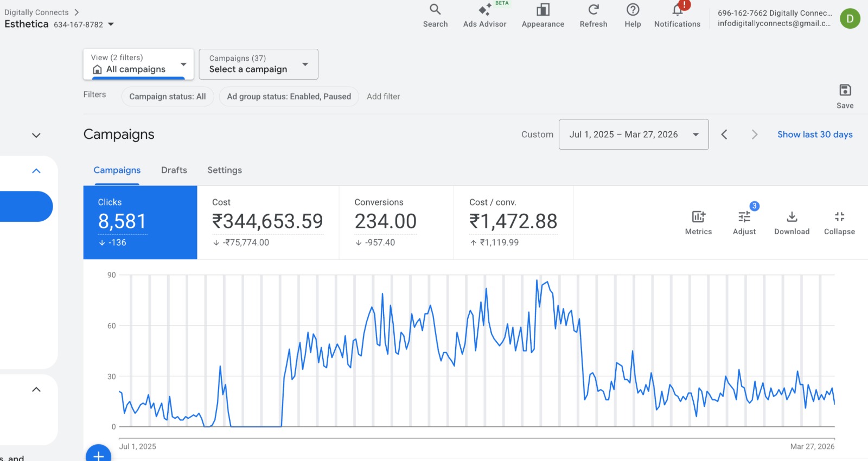Open the Help menu
Screen dimensions: 868x461
pyautogui.click(x=633, y=15)
